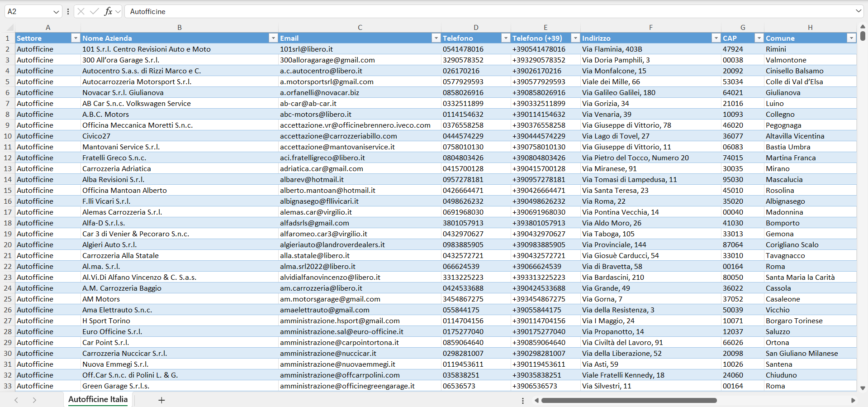
Task: Click the Civico27 cell
Action: [x=180, y=136]
